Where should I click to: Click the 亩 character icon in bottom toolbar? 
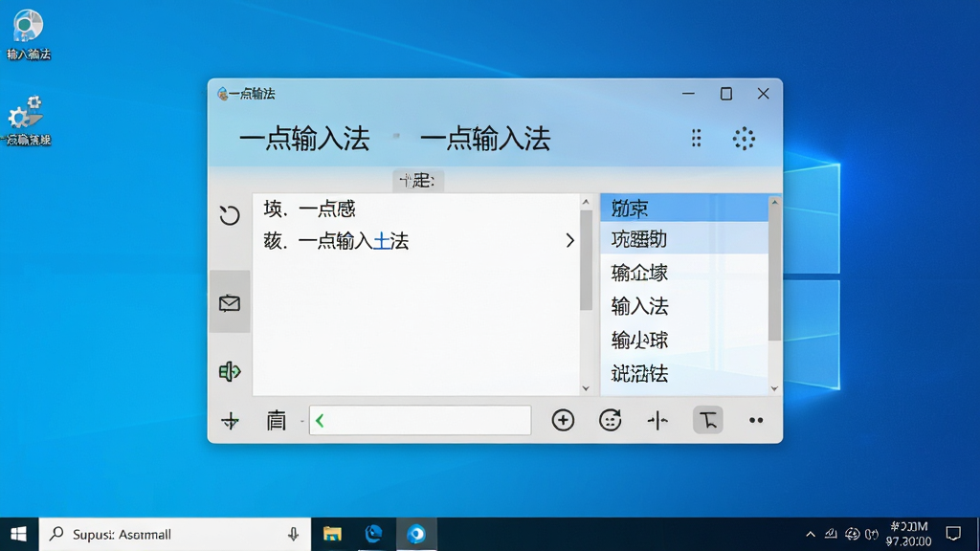pyautogui.click(x=276, y=421)
